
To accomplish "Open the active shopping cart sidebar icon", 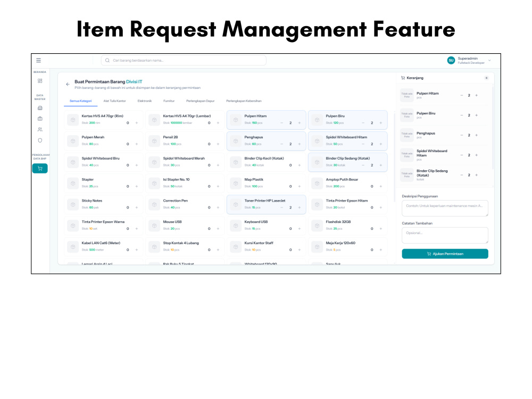I will [x=40, y=168].
